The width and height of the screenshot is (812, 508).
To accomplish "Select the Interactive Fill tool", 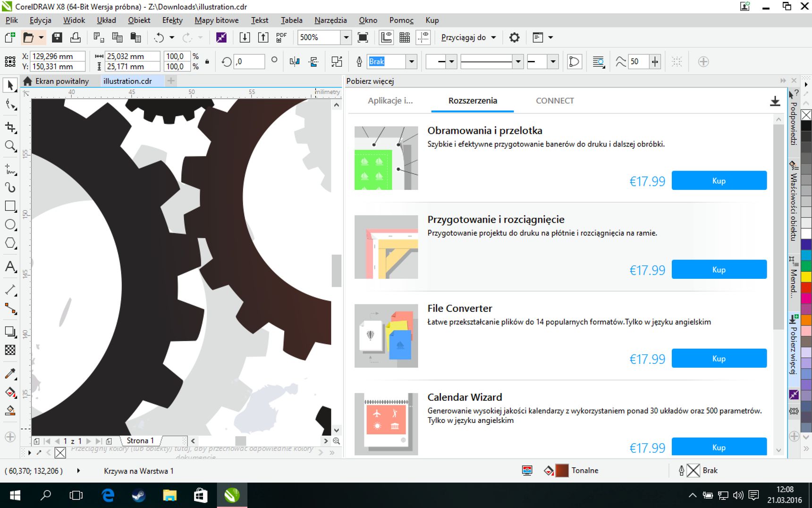I will (x=10, y=392).
